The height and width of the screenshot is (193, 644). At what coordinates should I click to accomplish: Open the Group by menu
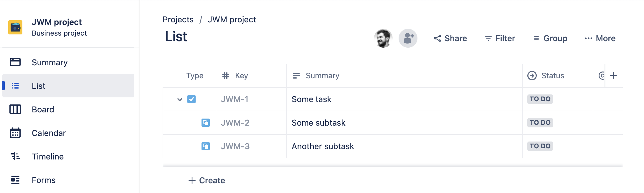coord(550,38)
